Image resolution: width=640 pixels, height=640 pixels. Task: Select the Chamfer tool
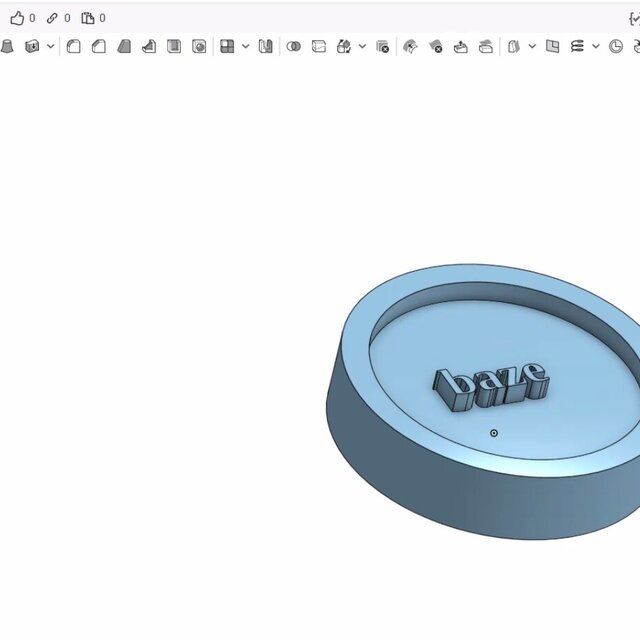coord(99,46)
